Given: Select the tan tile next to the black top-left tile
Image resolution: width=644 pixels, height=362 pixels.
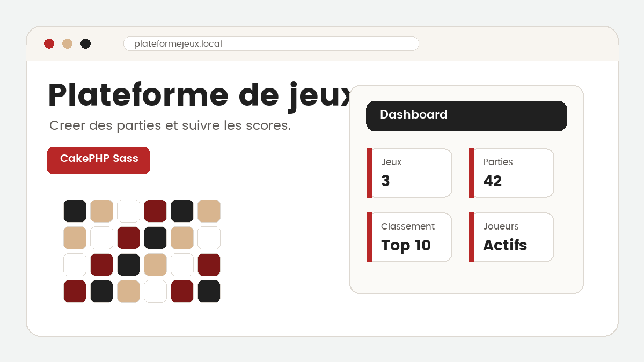Looking at the screenshot, I should point(101,210).
